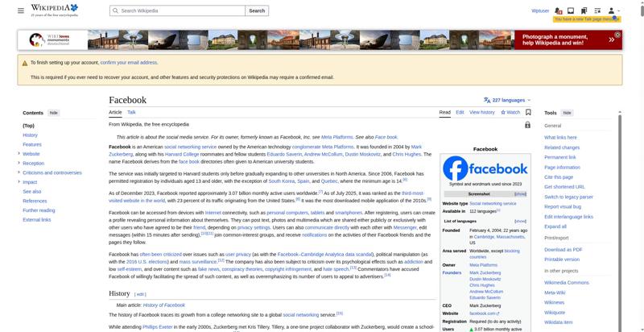The width and height of the screenshot is (644, 332).
Task: Open the alerts bell icon
Action: click(x=558, y=10)
